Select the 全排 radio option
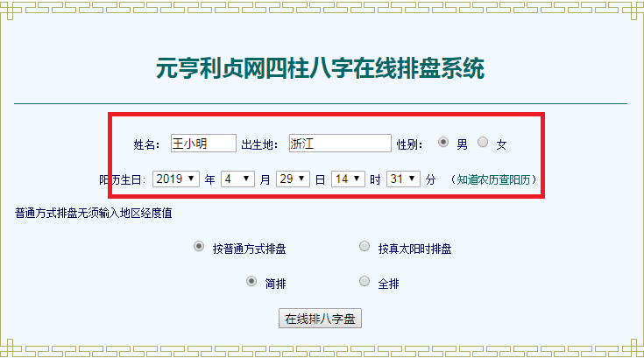644x358 pixels. point(364,281)
